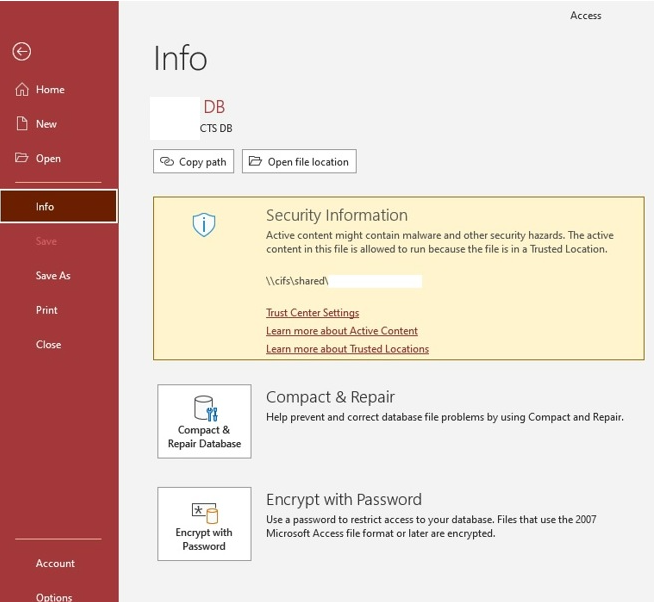Click the \\cifs\shared\ path text
654x602 pixels.
pyautogui.click(x=297, y=281)
